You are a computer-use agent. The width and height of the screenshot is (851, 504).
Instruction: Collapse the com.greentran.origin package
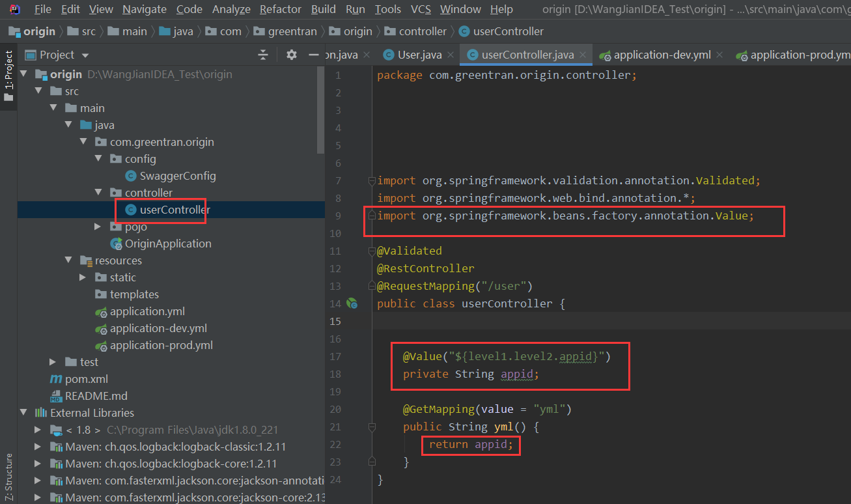(x=83, y=141)
